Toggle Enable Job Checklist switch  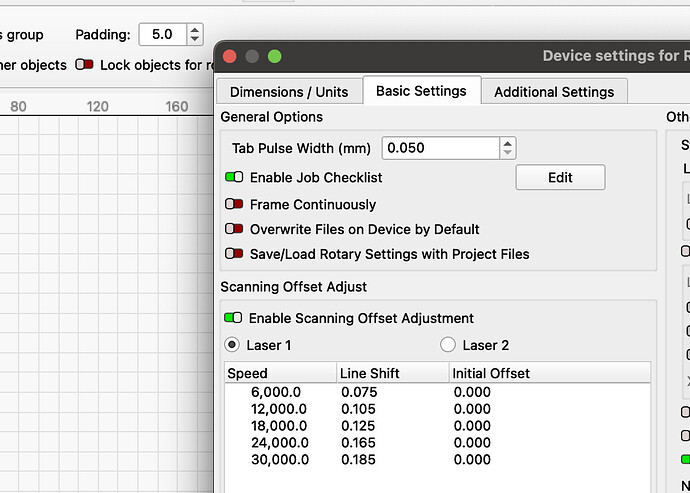point(234,178)
